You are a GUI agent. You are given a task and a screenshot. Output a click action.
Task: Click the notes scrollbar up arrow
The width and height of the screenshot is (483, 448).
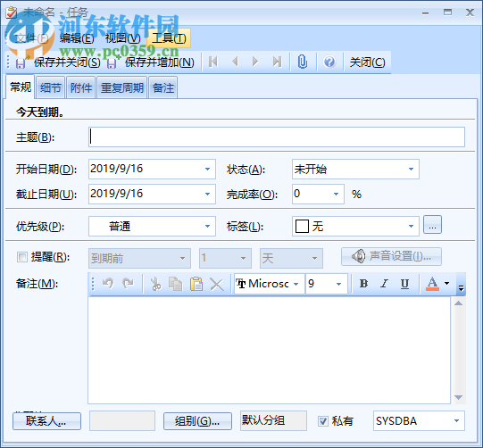[x=458, y=303]
